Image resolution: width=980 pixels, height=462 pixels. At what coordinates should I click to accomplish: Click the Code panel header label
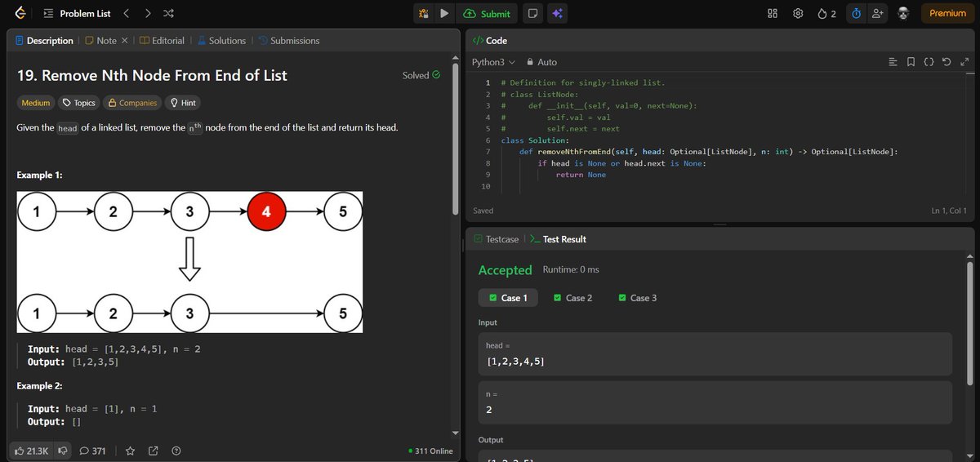coord(490,41)
